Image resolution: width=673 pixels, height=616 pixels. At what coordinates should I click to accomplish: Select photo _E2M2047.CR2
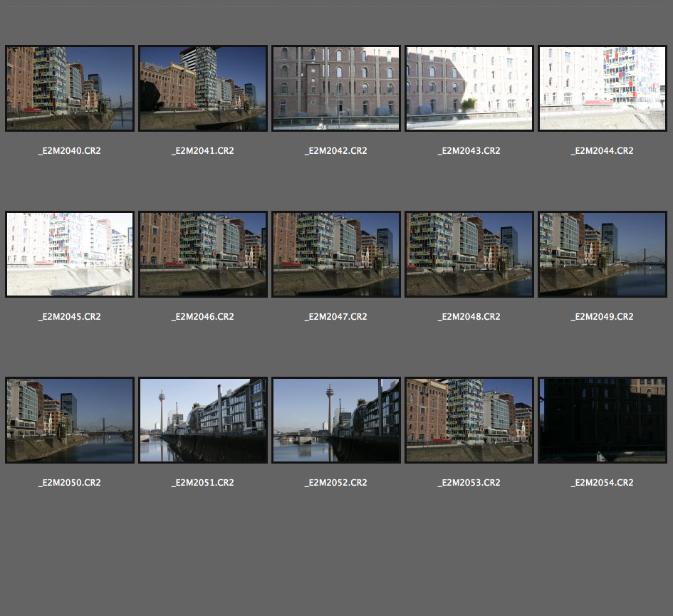click(x=336, y=254)
